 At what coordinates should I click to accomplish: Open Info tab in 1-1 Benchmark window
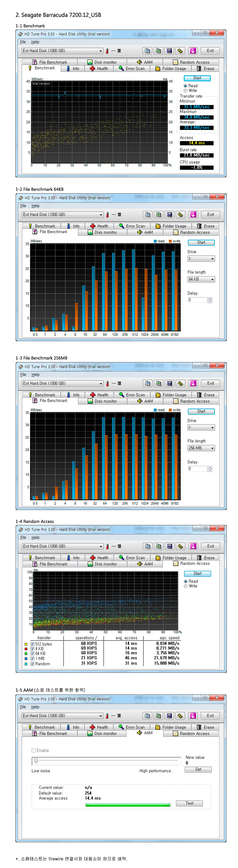[73, 69]
